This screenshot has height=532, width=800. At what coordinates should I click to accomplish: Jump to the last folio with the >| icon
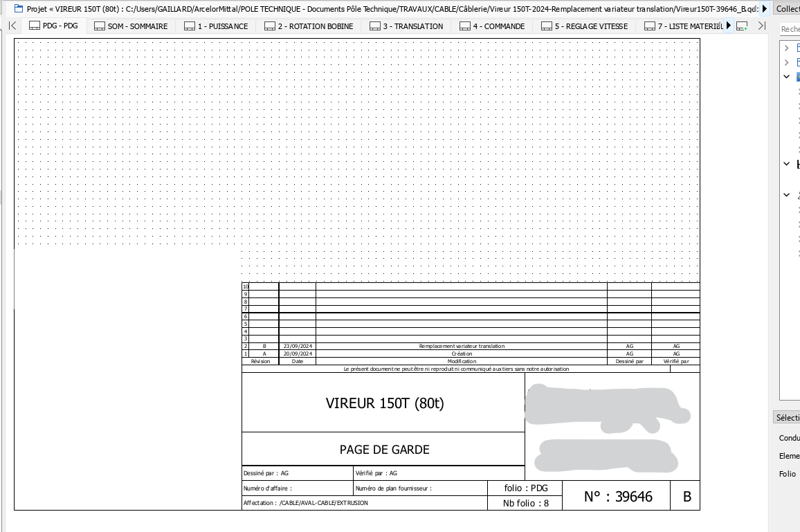(761, 25)
